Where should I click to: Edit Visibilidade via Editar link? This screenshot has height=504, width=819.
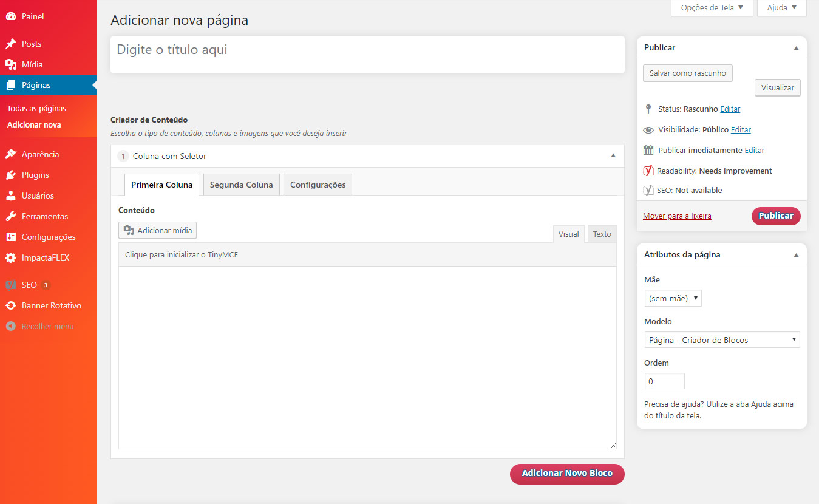pos(741,130)
